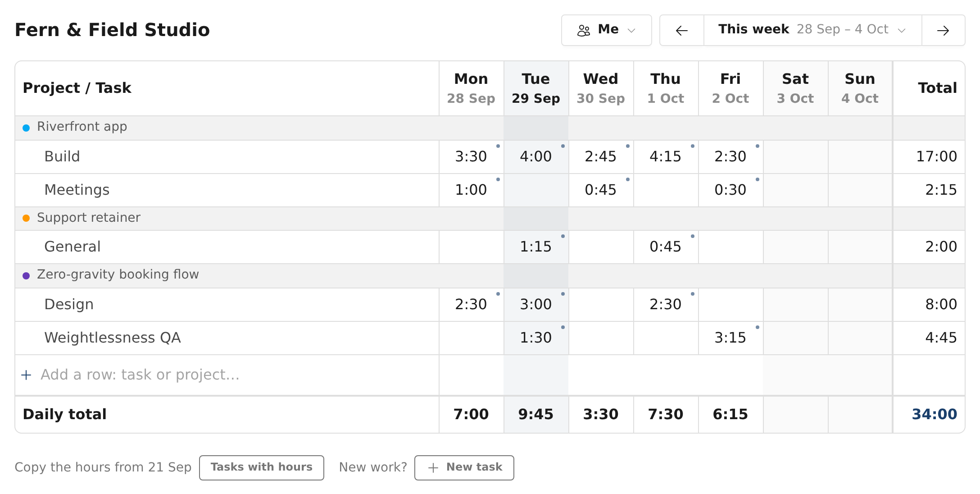Click the Tuesday daily total 9:45

536,415
